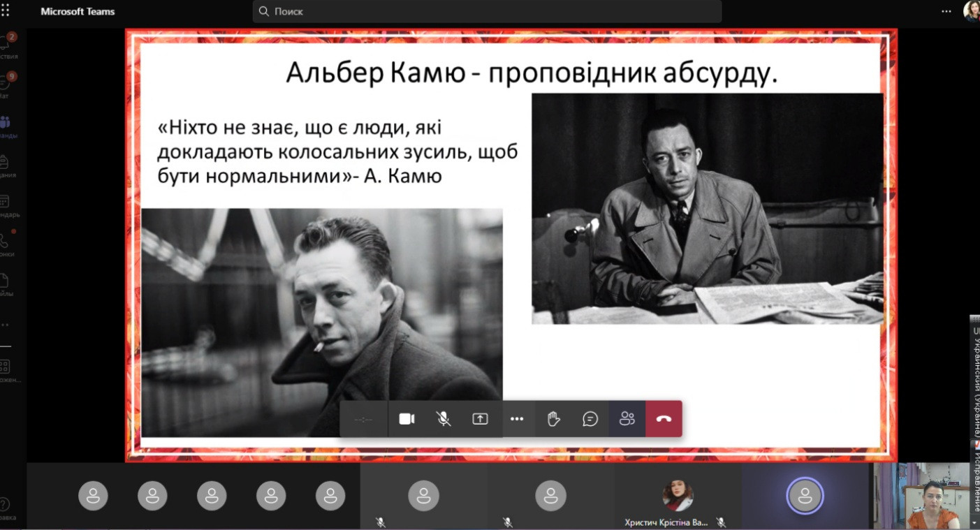The width and height of the screenshot is (980, 530).
Task: Open more actions in the meeting toolbar
Action: (x=517, y=419)
